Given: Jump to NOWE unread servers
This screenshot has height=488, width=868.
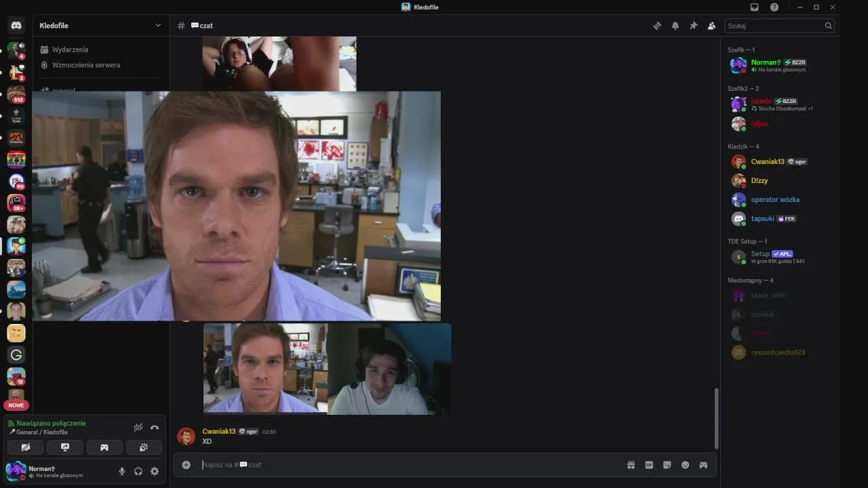Looking at the screenshot, I should (x=16, y=405).
